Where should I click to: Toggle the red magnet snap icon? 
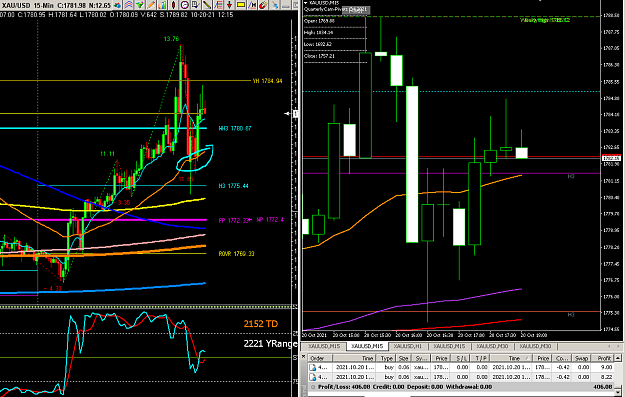coord(263,5)
